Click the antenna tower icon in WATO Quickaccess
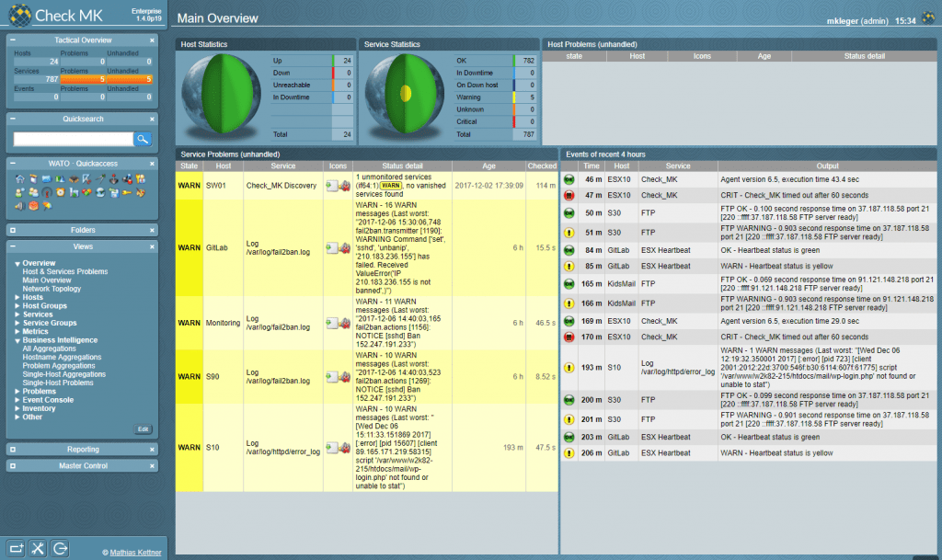 coord(47,193)
